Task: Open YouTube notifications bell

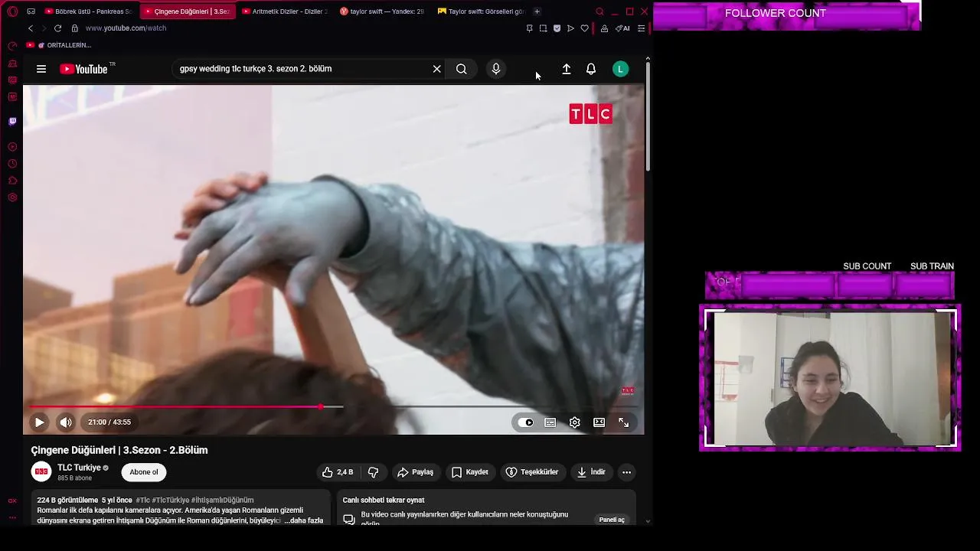Action: pos(591,69)
